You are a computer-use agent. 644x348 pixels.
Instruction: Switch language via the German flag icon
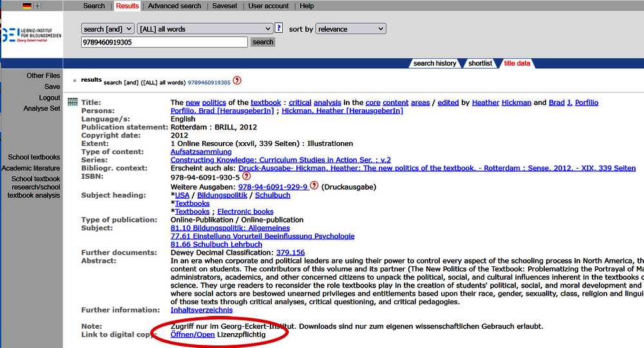tap(26, 6)
